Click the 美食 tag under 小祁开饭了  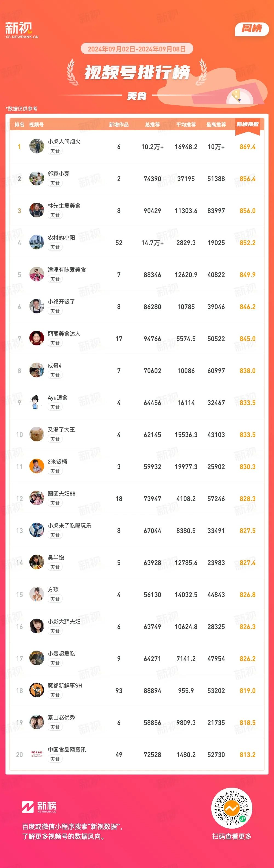point(55,311)
